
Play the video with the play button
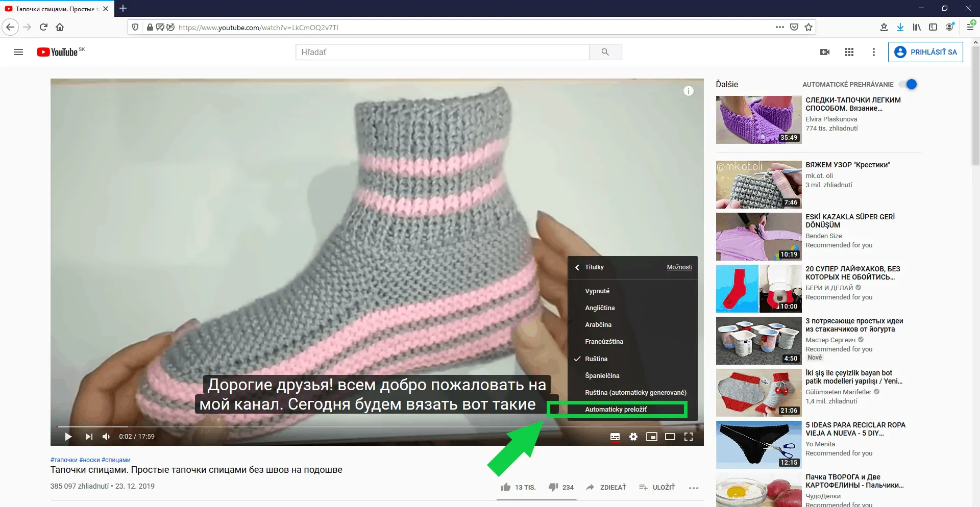(68, 437)
